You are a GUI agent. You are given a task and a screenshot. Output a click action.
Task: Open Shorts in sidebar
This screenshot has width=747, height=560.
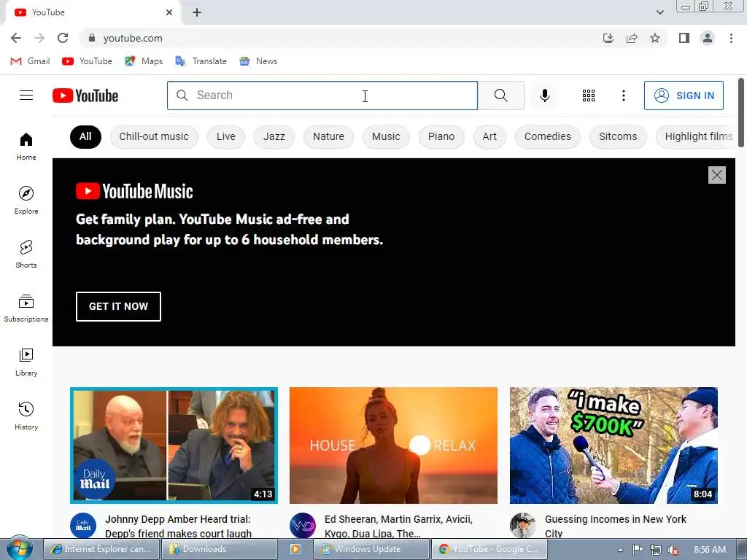tap(26, 254)
